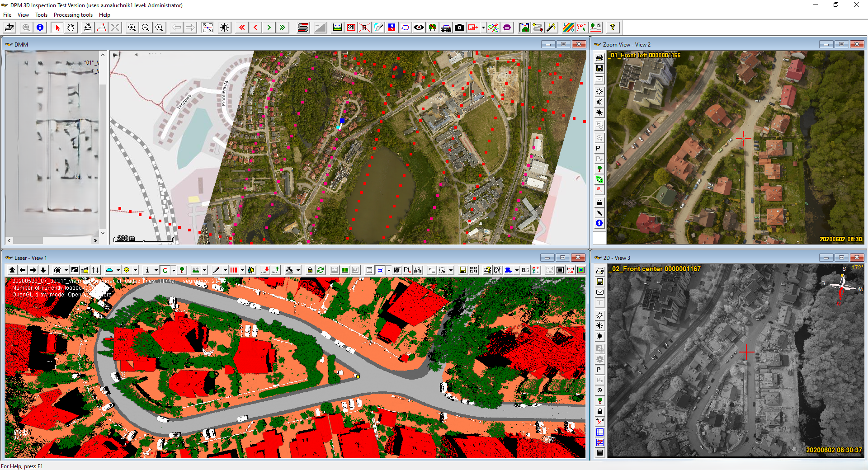Click the striped L-O color ramp icon

[x=568, y=28]
